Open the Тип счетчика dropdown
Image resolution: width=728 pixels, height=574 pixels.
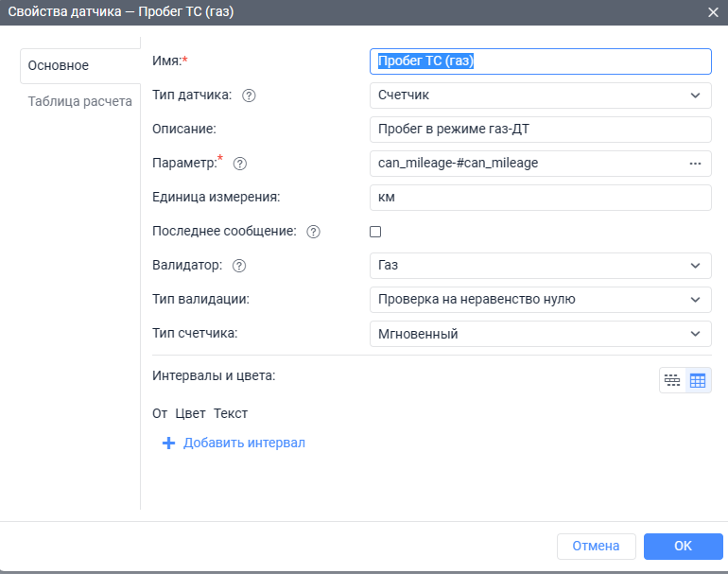point(539,334)
